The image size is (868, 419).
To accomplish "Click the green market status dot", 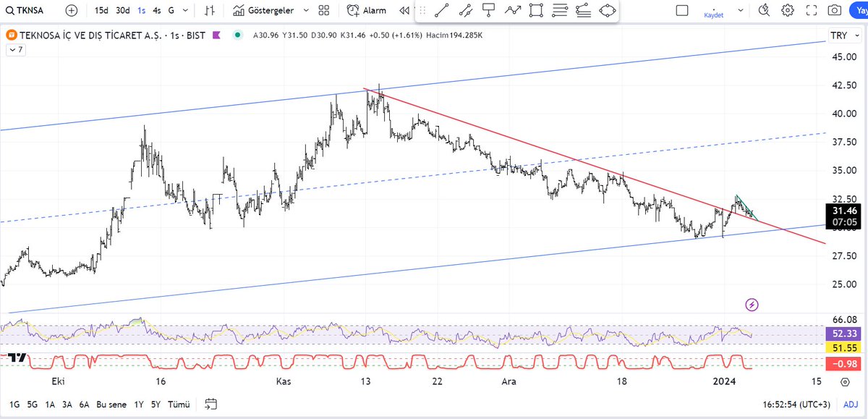I will [x=237, y=35].
